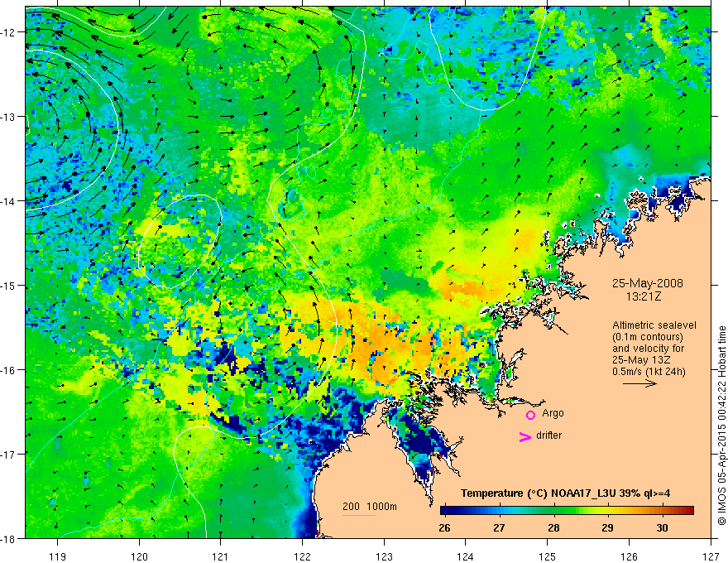Click the 30 label under the colorbar
This screenshot has height=563, width=728.
click(x=662, y=527)
